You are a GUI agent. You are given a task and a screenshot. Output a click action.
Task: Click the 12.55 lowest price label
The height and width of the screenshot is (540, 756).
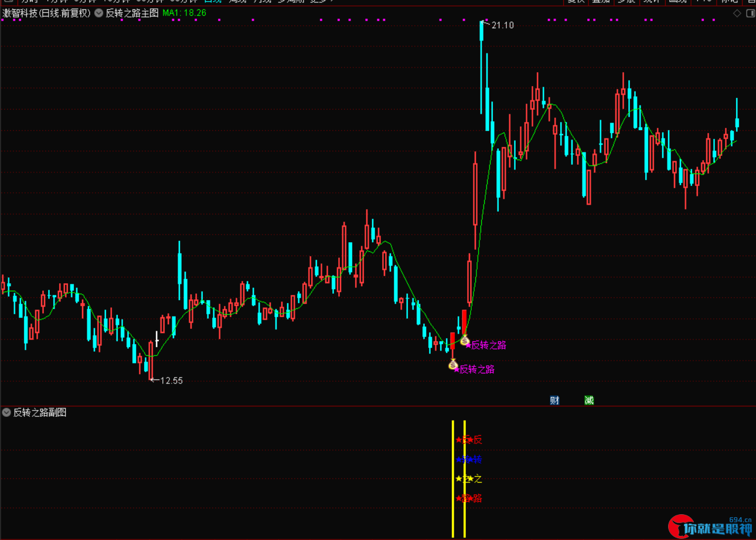click(171, 381)
